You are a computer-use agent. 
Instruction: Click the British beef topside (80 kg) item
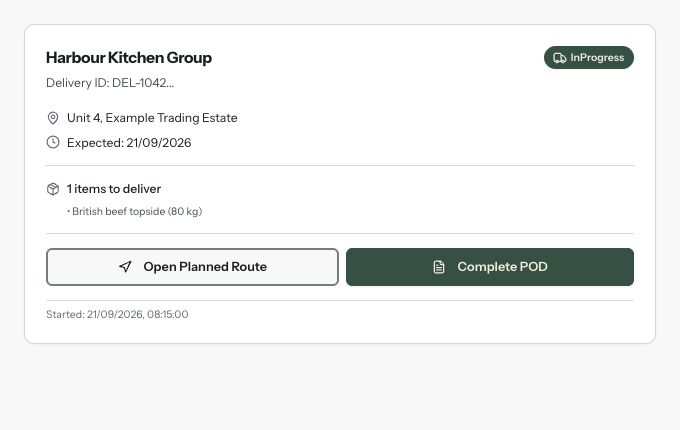click(x=135, y=212)
